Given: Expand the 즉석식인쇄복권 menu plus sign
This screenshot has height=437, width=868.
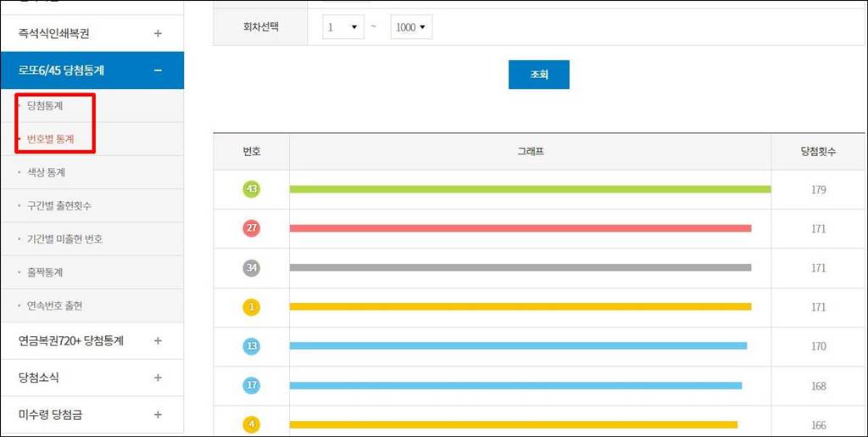Looking at the screenshot, I should coord(158,34).
